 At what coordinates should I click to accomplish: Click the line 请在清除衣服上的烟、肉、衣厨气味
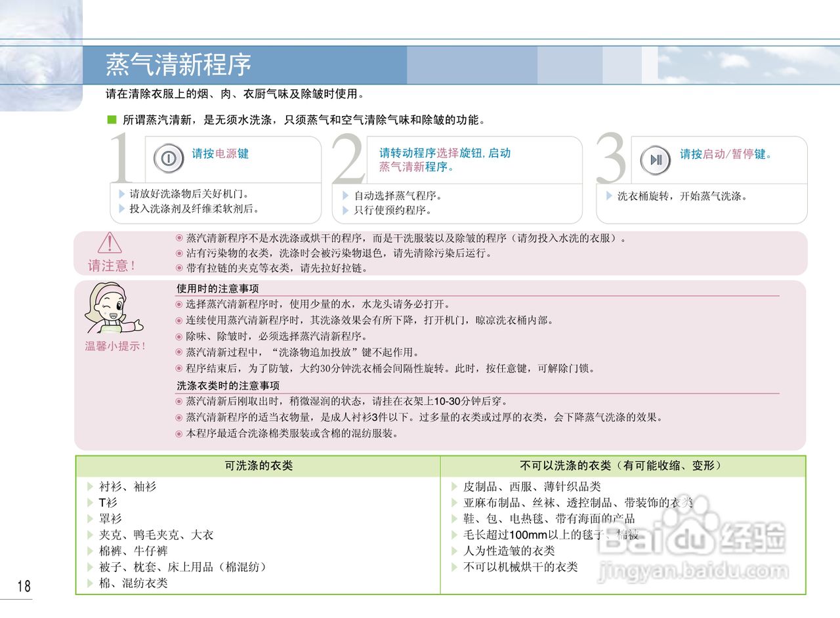point(235,94)
